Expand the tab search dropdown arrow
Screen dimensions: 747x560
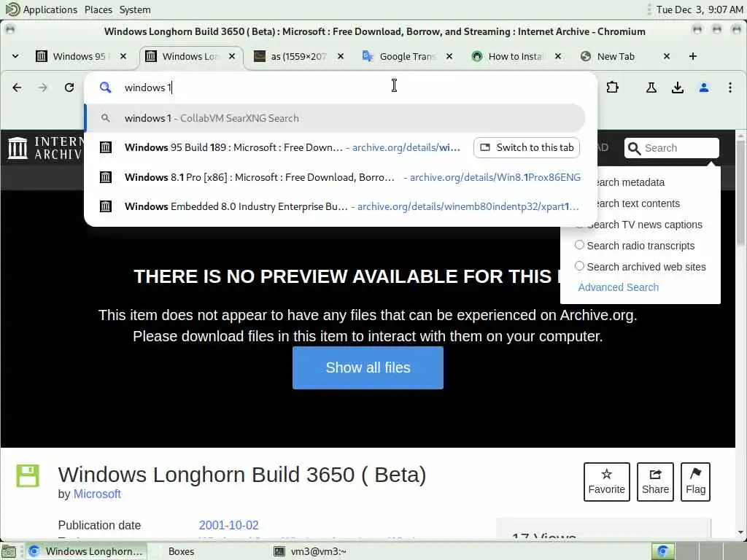click(x=15, y=56)
